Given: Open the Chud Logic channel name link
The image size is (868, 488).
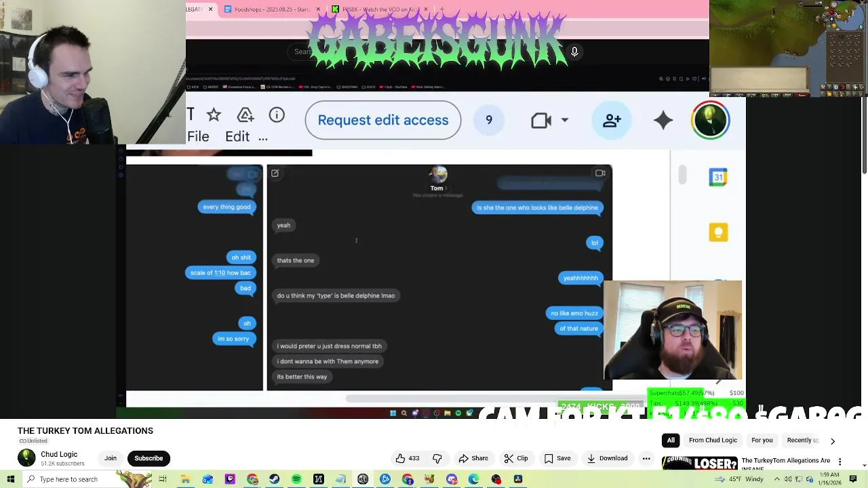Looking at the screenshot, I should 59,454.
